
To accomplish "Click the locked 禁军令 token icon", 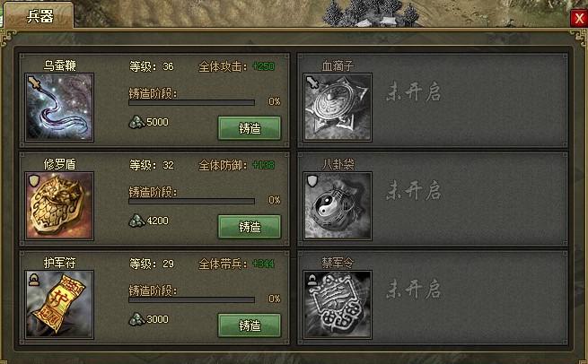I will pos(338,304).
